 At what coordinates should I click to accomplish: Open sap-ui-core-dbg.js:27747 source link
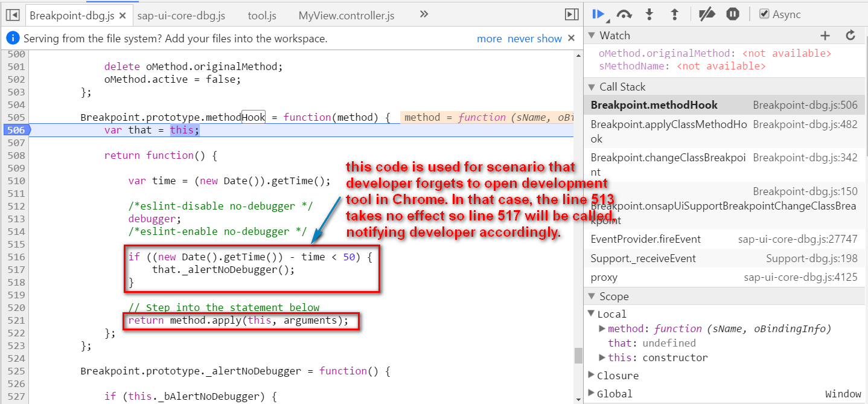797,239
